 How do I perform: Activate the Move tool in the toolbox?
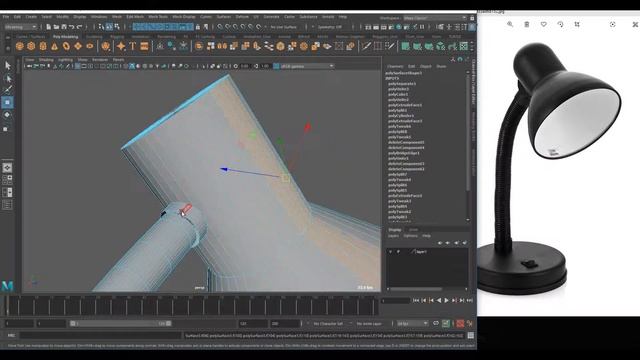[7, 102]
